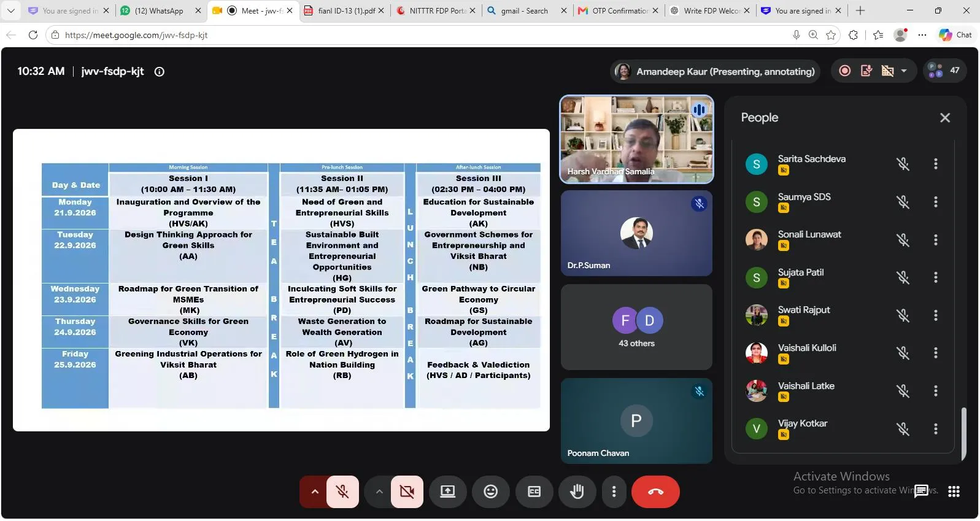This screenshot has width=980, height=521.
Task: Click Harsh Vardhan Samalia video thumbnail
Action: 636,139
